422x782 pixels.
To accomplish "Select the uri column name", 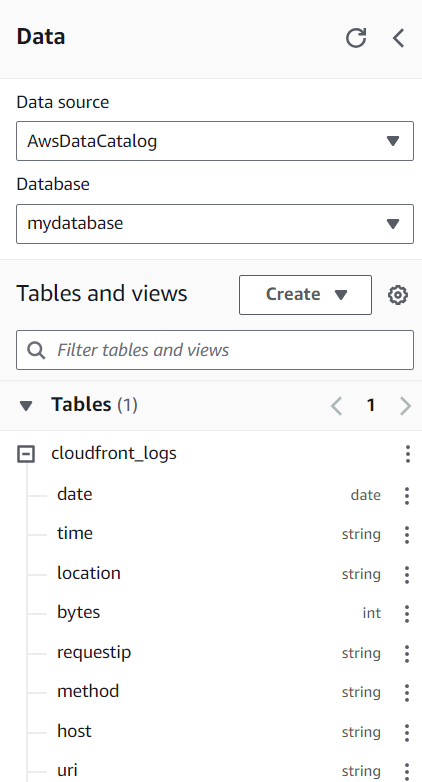I will (x=67, y=771).
